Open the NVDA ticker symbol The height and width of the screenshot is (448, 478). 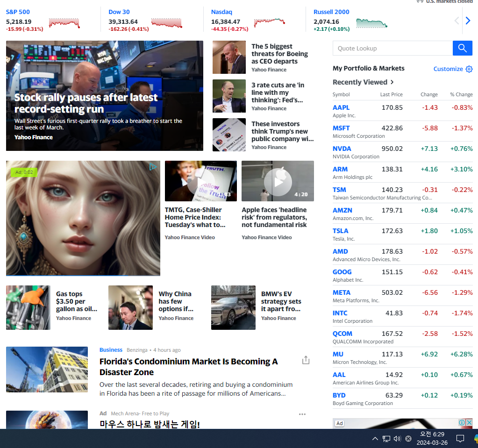pyautogui.click(x=342, y=149)
